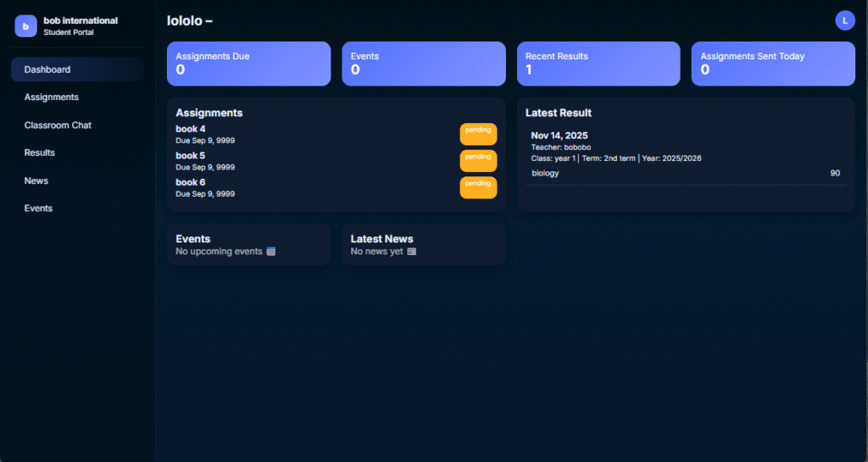Click newspaper icon beside No news yet

tap(412, 252)
